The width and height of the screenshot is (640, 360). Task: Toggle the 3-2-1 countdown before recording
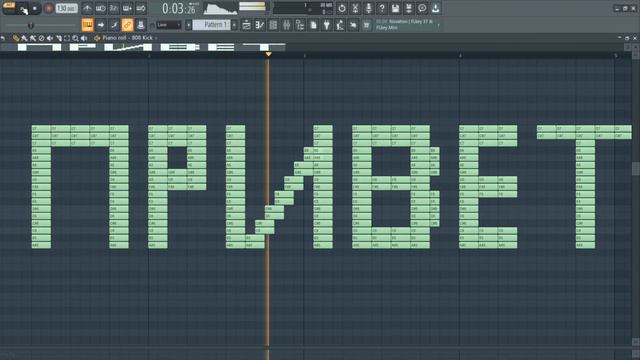114,8
